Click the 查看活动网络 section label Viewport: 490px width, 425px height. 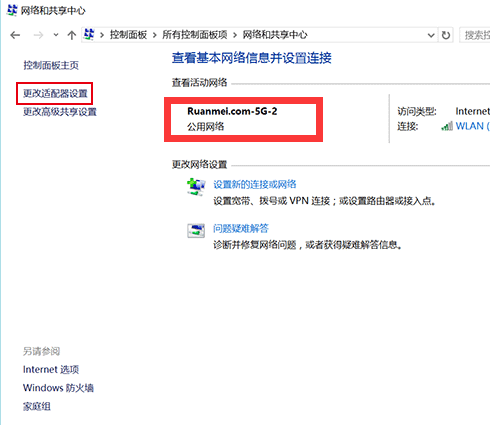click(199, 82)
